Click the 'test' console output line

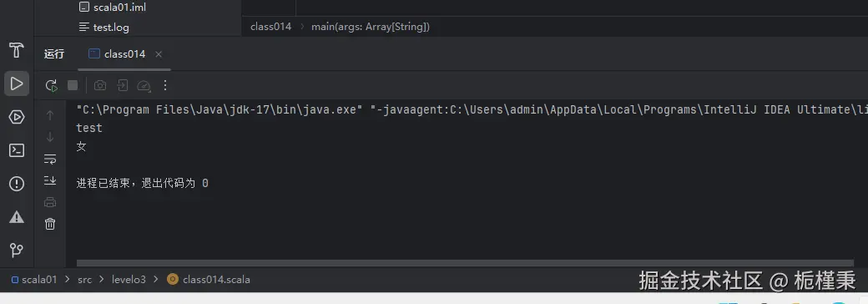89,128
